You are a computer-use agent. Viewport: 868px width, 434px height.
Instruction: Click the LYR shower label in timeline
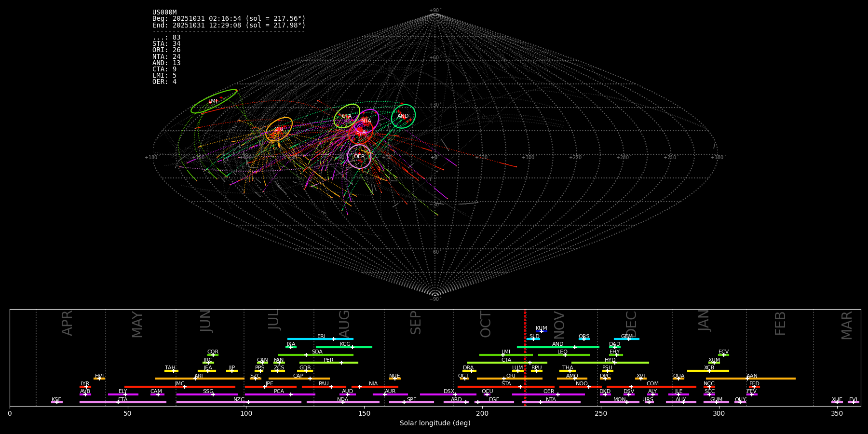click(x=85, y=384)
